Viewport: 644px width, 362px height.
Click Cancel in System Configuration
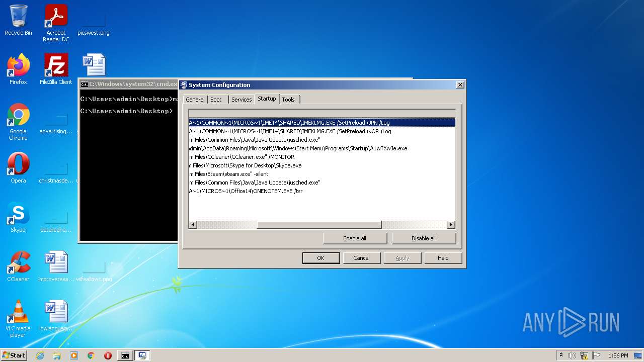(361, 258)
